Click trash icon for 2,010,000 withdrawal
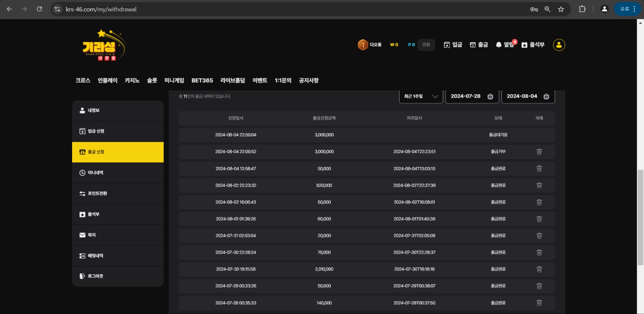644x314 pixels. coord(539,269)
